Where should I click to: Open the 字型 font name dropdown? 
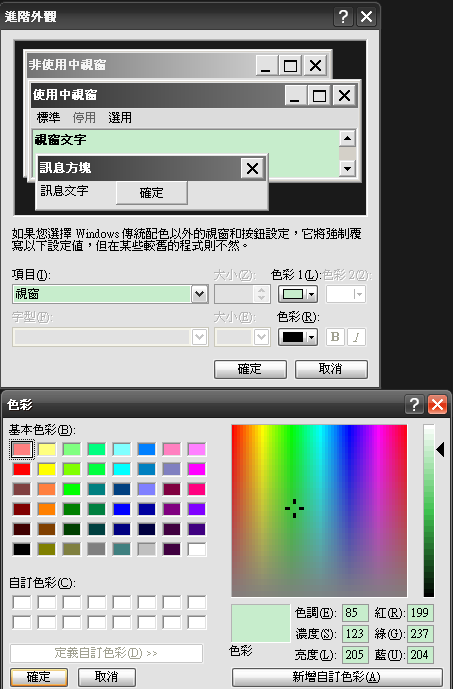(199, 337)
